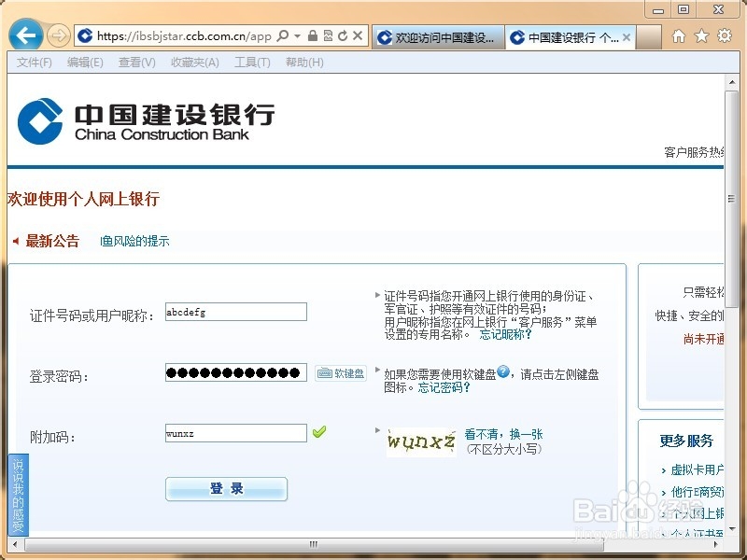
Task: Open the address bar dropdown arrow
Action: click(297, 35)
